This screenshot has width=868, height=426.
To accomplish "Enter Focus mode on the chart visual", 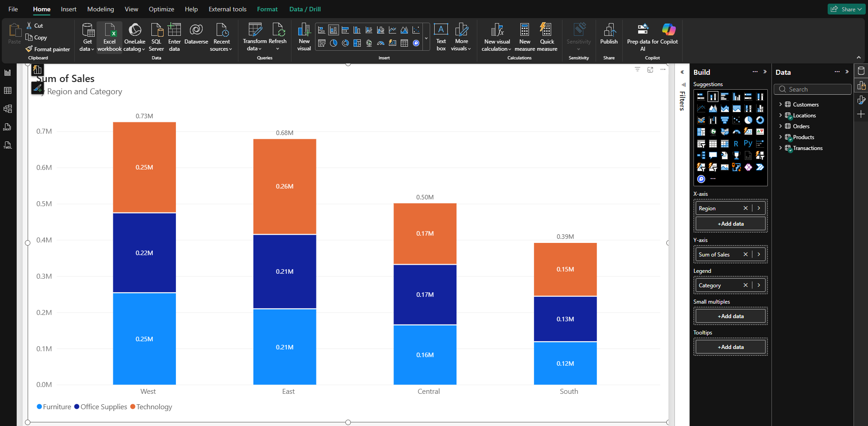I will [650, 69].
